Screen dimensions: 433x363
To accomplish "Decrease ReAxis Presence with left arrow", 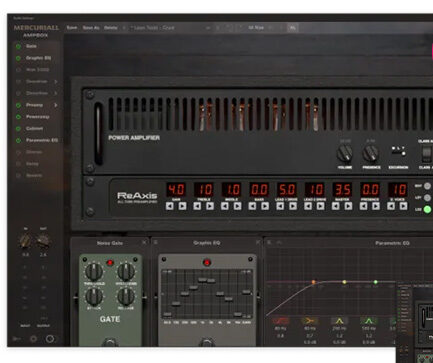I will coord(363,206).
